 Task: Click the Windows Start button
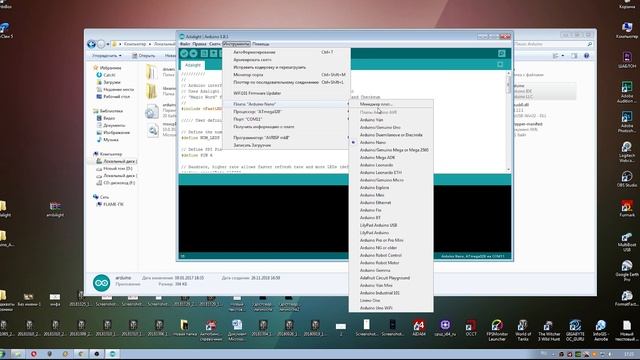pyautogui.click(x=2, y=354)
